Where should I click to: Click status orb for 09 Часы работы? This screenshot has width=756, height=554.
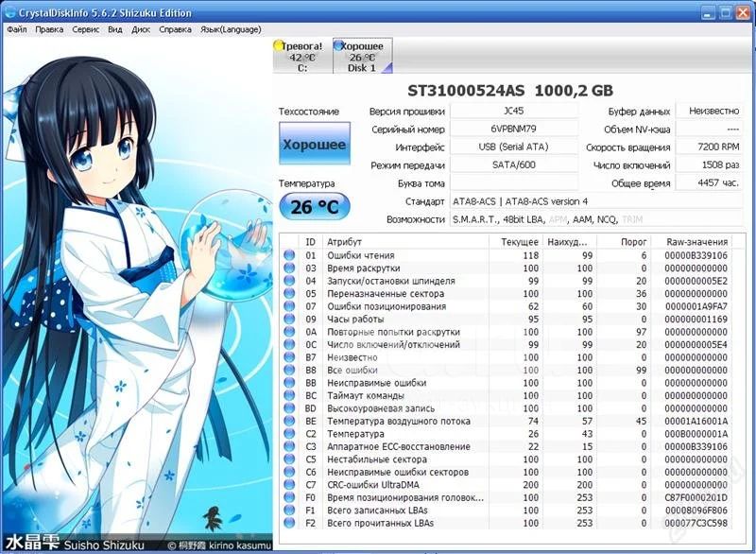tap(289, 320)
